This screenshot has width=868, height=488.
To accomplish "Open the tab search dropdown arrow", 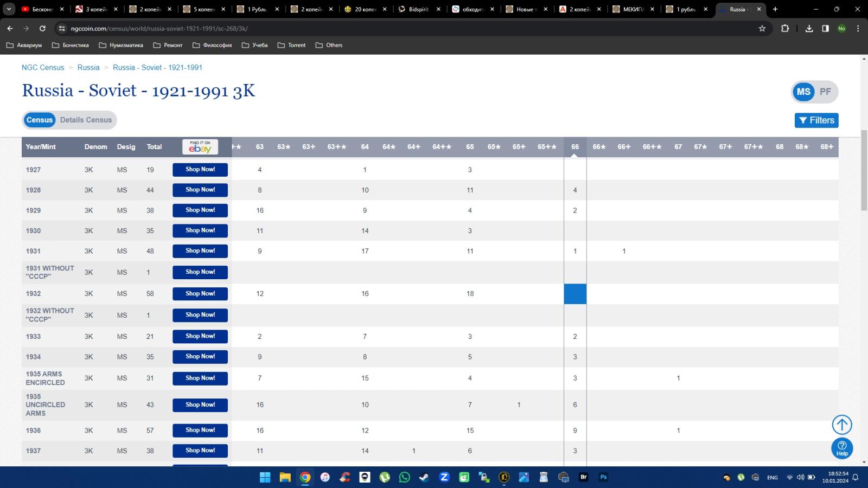I will [x=9, y=9].
